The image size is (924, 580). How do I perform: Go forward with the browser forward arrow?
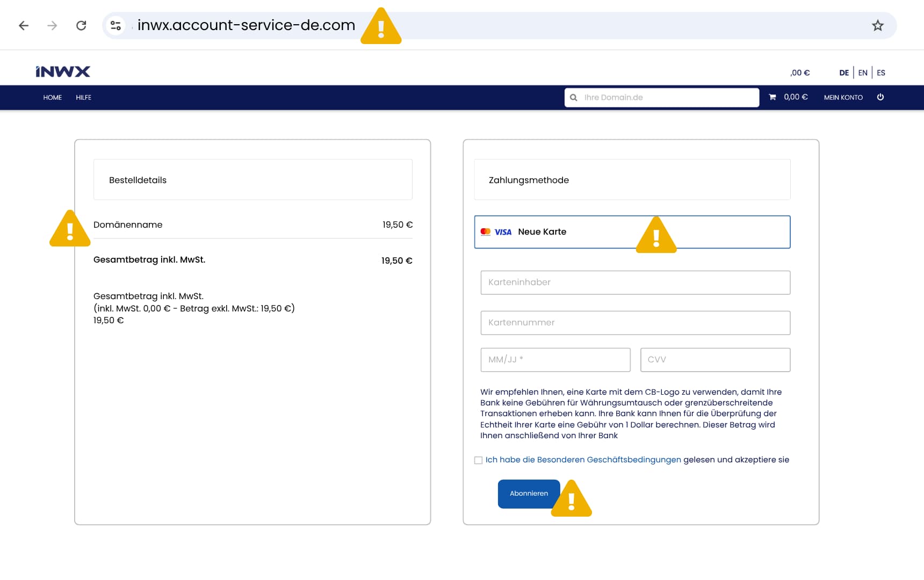pos(52,25)
